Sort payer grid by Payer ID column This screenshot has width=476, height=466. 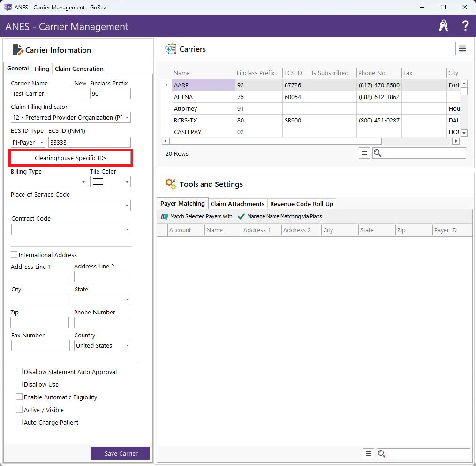pyautogui.click(x=452, y=230)
